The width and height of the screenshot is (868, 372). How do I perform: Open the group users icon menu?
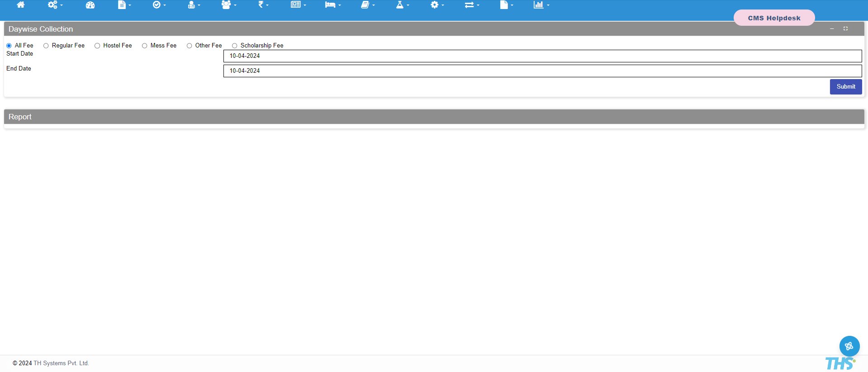point(228,5)
